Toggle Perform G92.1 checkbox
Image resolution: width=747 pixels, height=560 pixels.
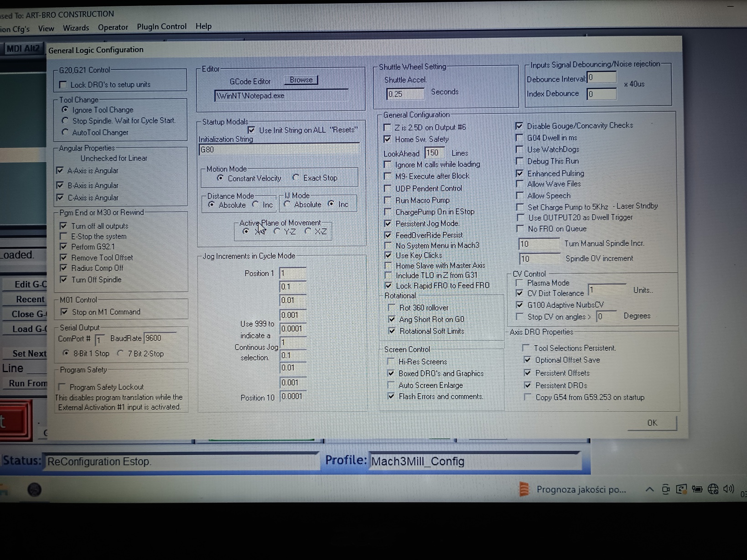(x=63, y=246)
